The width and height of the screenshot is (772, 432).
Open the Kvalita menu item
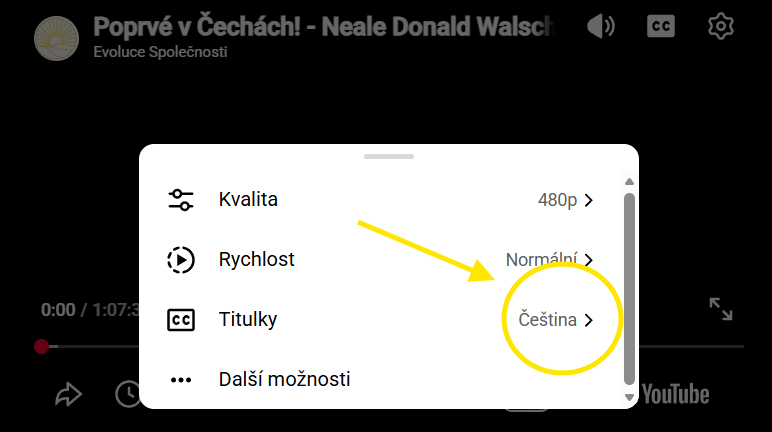tap(381, 200)
